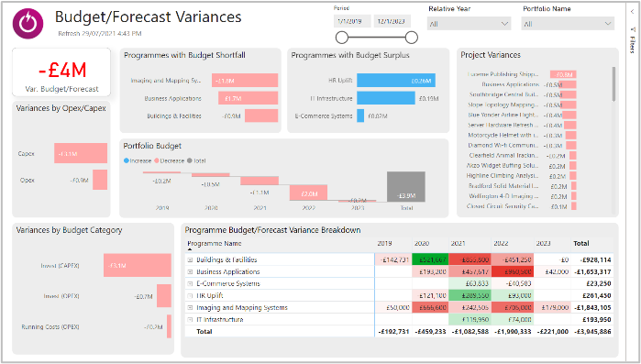641x364 pixels.
Task: Expand the Imaging and Mapping Systems row
Action: (x=190, y=308)
